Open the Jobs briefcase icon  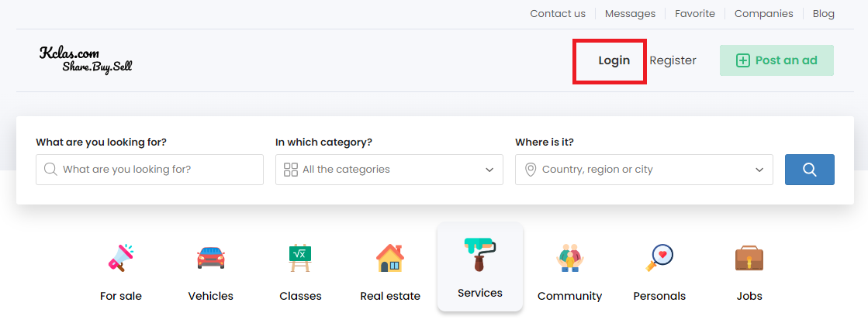tap(749, 258)
